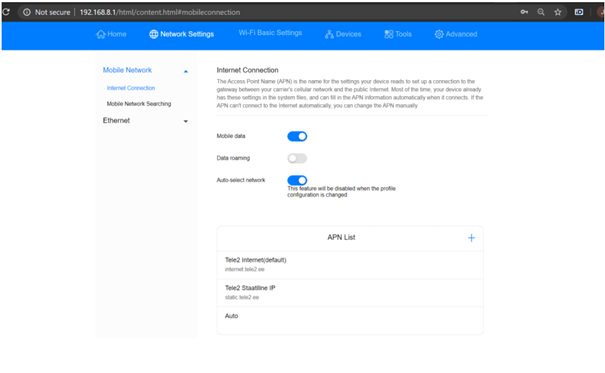
Task: Click the Tools grid icon
Action: point(389,34)
